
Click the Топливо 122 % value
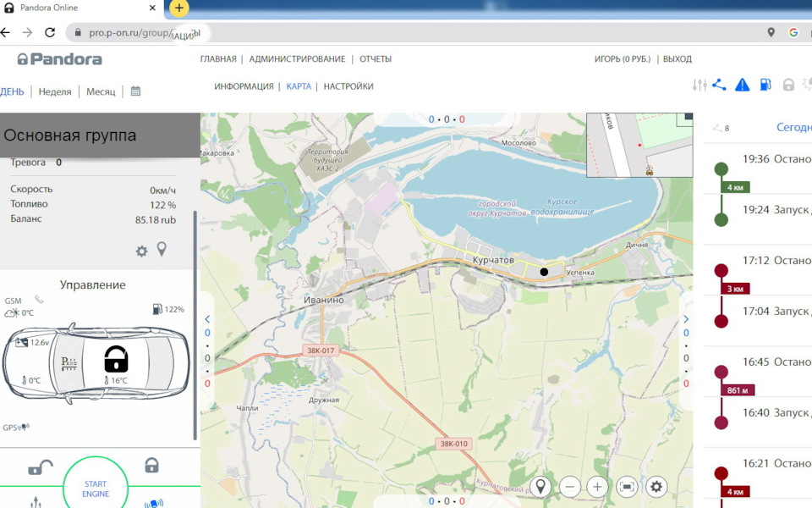click(x=162, y=205)
